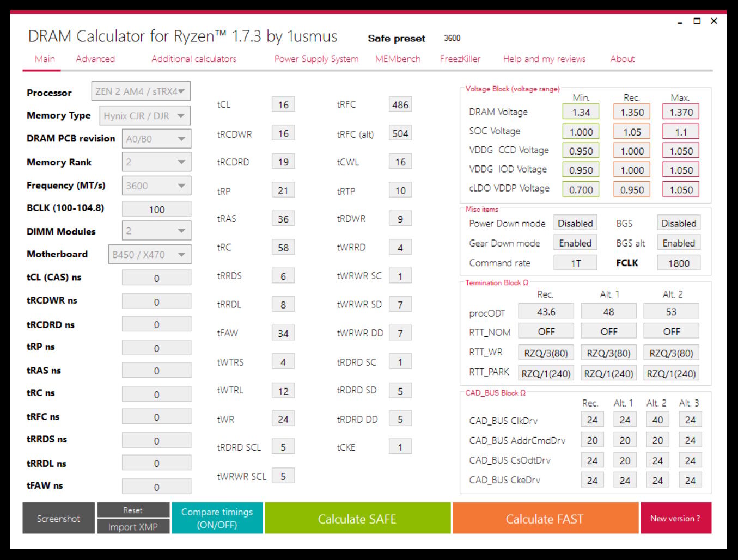Click the tRFC value 486
This screenshot has height=560, width=738.
(400, 104)
